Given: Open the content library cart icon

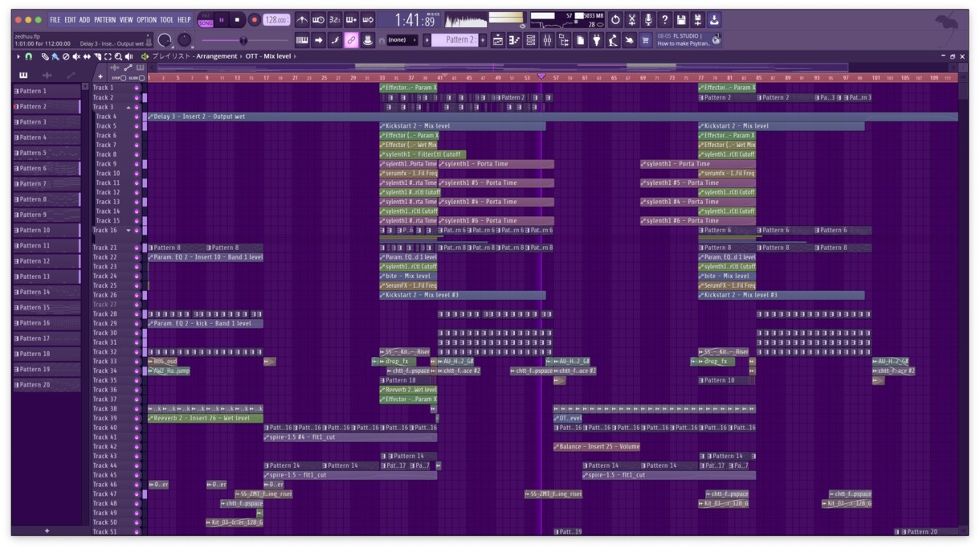Looking at the screenshot, I should [645, 39].
